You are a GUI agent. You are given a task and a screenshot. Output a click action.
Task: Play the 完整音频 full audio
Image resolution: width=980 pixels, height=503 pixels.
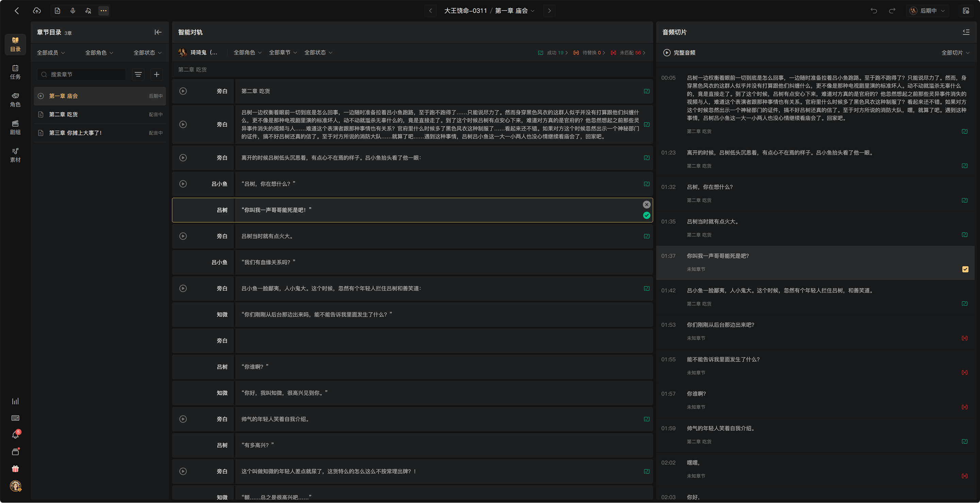coord(679,53)
